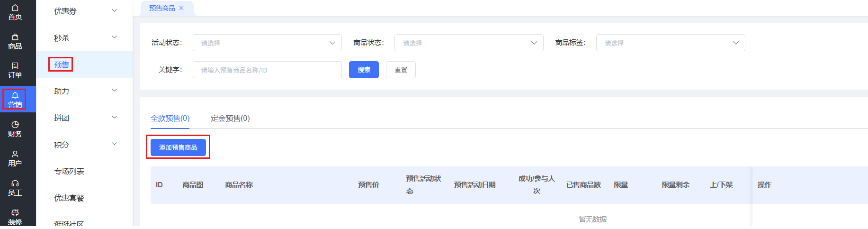Viewport: 868px width, 229px height.
Task: Open 专场列表 menu item
Action: click(69, 171)
